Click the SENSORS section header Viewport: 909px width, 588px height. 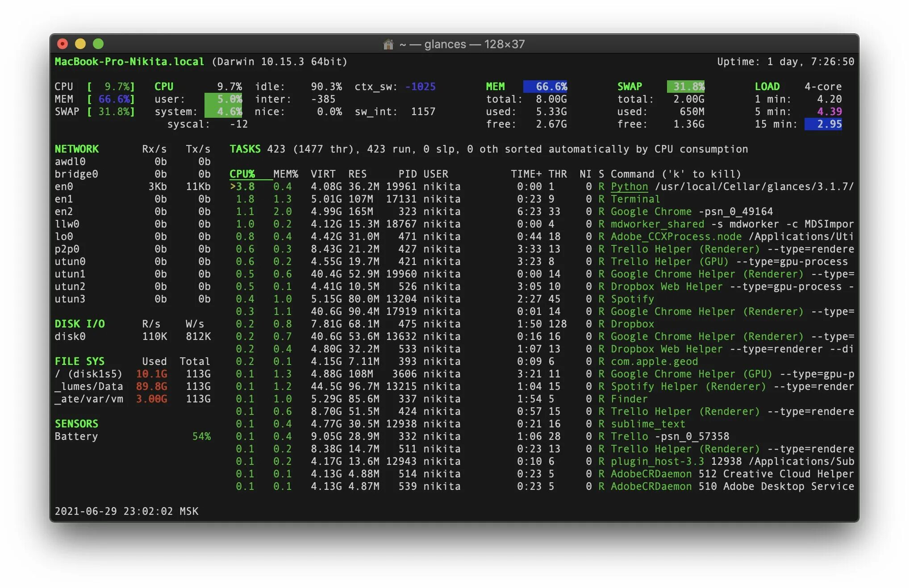click(76, 424)
